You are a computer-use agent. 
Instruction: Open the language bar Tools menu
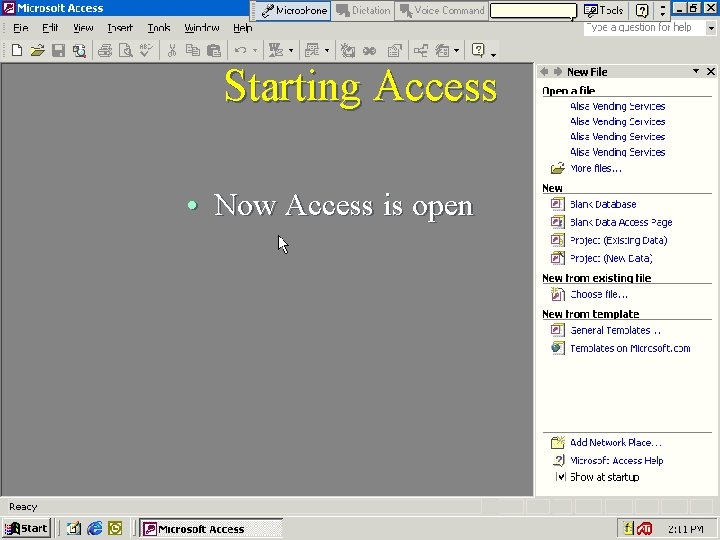click(603, 11)
